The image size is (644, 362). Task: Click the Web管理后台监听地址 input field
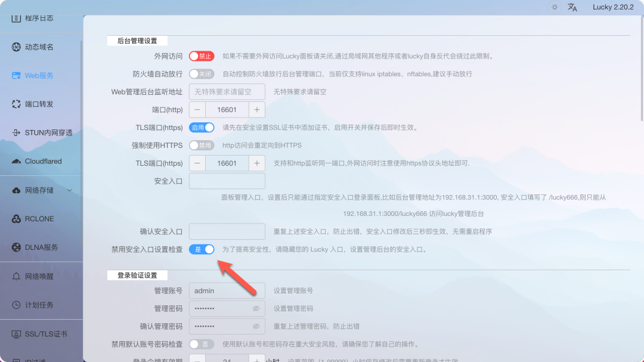pos(227,92)
